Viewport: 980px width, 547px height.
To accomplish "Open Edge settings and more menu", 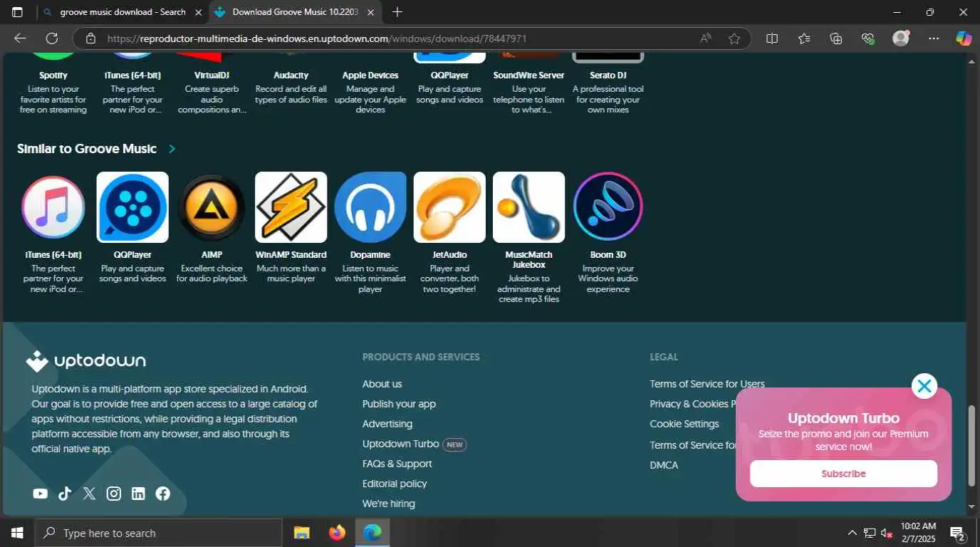I will coord(934,38).
